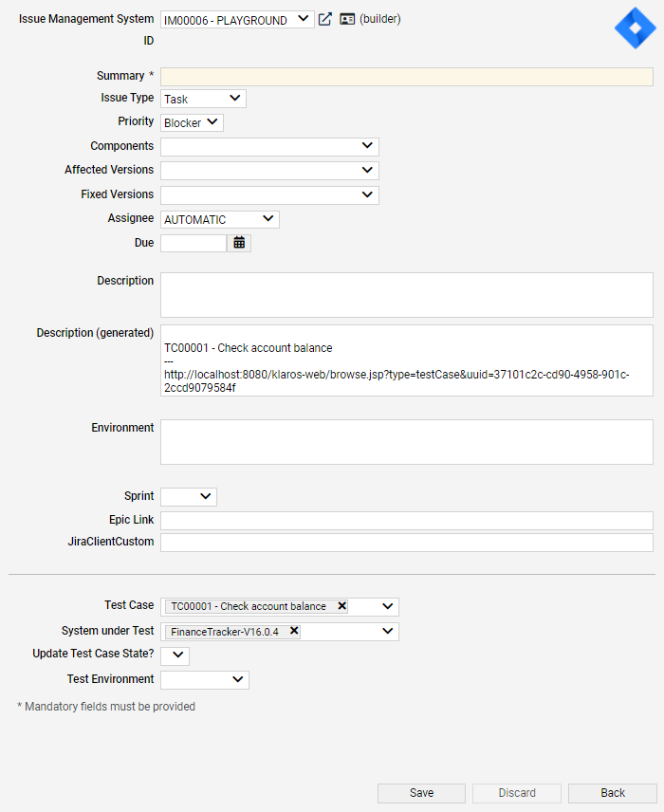Click the Discard button
The width and height of the screenshot is (664, 812).
[x=516, y=793]
